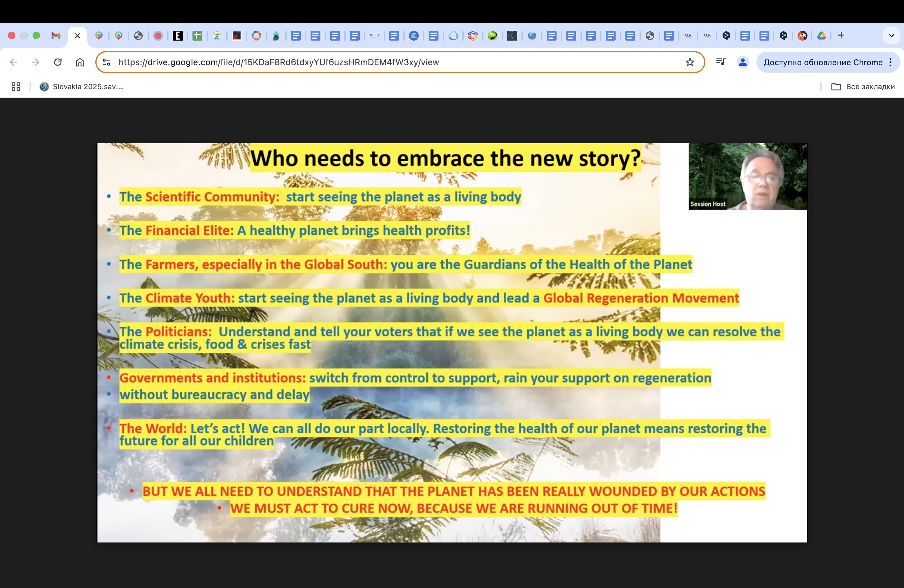Expand the tab search dropdown chevron
The height and width of the screenshot is (588, 904).
(x=891, y=36)
